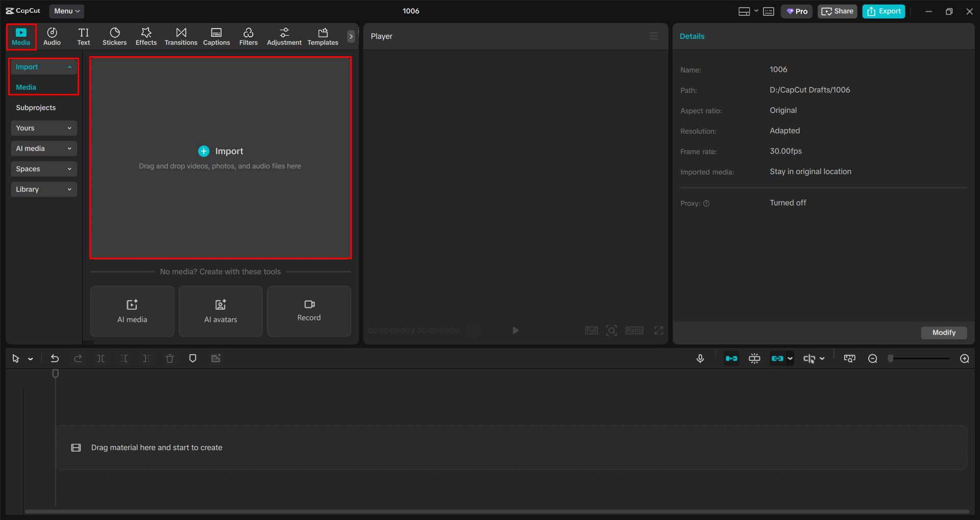Start a voiceover with the microphone icon

pos(700,358)
